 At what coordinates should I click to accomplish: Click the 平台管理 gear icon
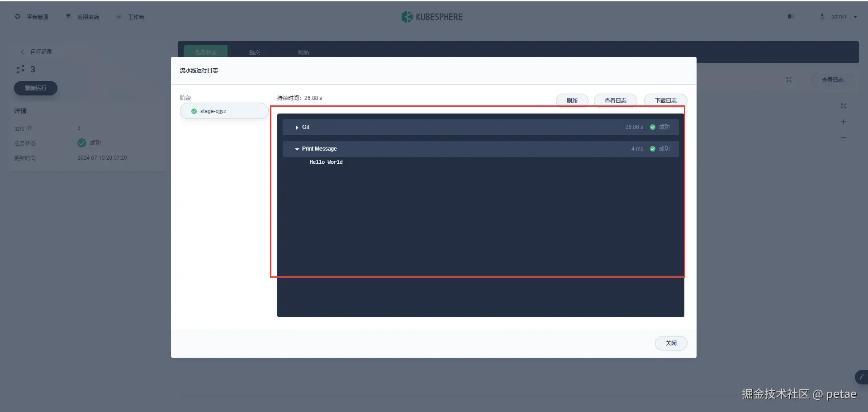pos(18,16)
